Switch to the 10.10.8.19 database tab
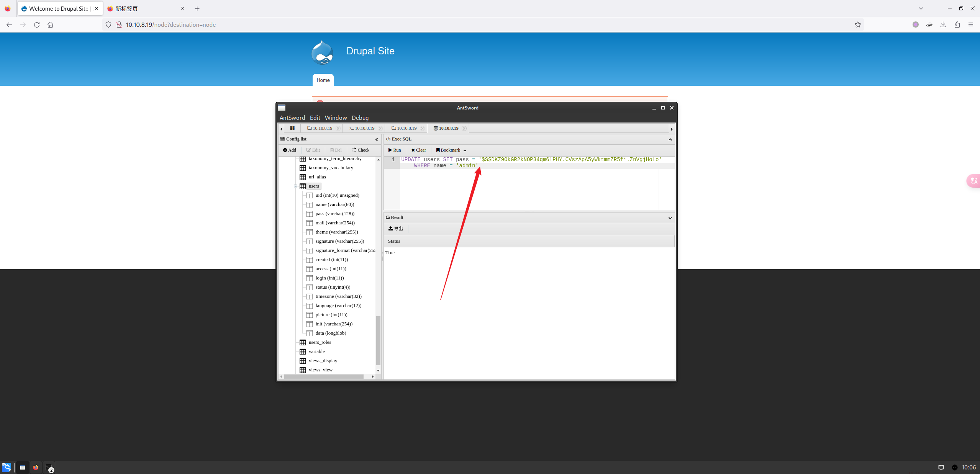This screenshot has height=474, width=980. coord(446,128)
